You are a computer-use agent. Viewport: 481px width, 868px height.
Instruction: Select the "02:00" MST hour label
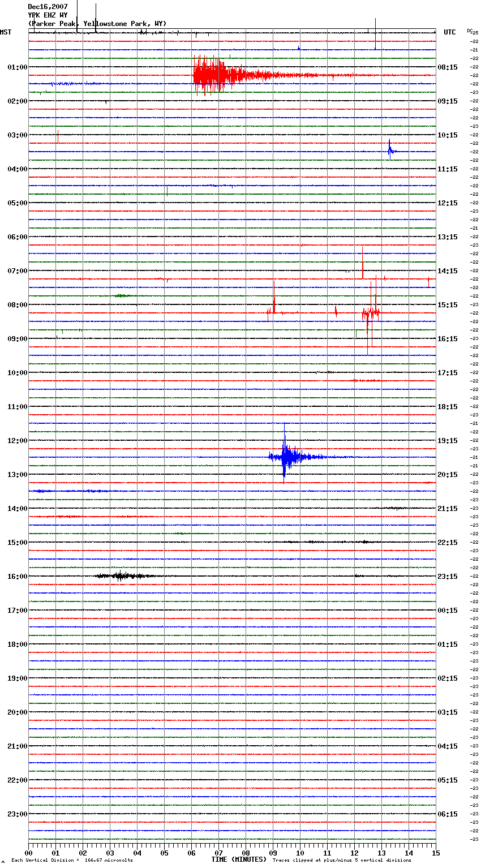point(18,101)
